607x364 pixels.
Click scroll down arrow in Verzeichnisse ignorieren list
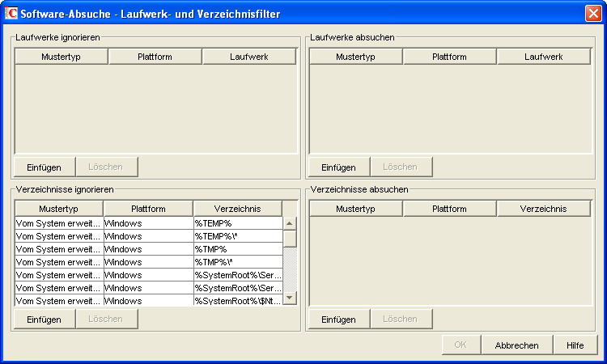[x=290, y=298]
